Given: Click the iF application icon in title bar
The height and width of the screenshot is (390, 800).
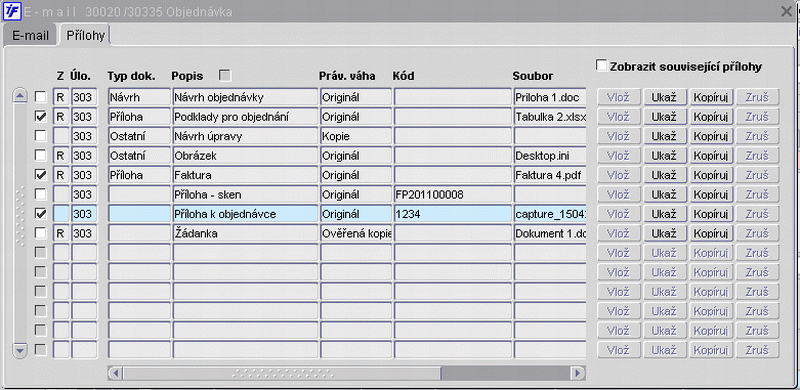Looking at the screenshot, I should click(12, 11).
